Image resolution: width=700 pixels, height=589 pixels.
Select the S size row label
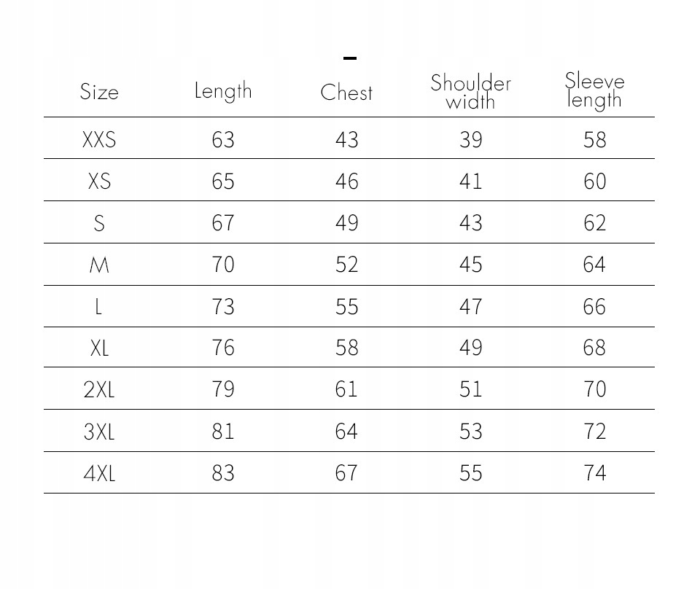coord(99,223)
